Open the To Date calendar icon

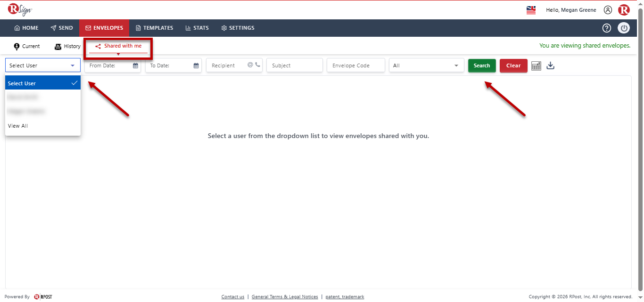point(196,65)
